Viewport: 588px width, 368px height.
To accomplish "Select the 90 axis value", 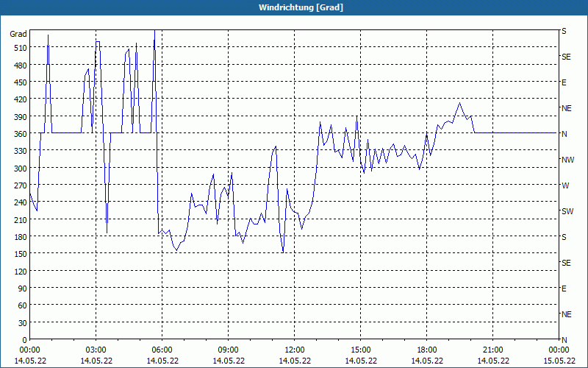I will pos(23,289).
